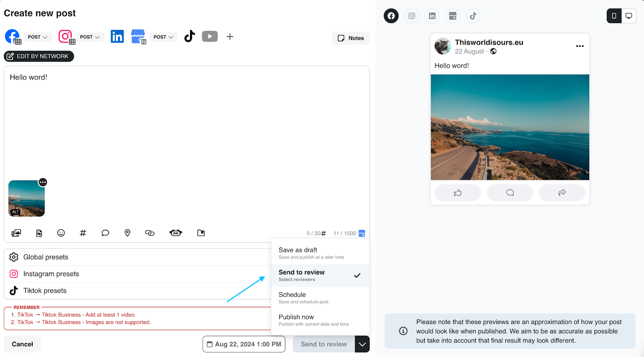Click the info icon in preview notice
644x357 pixels.
pos(403,331)
